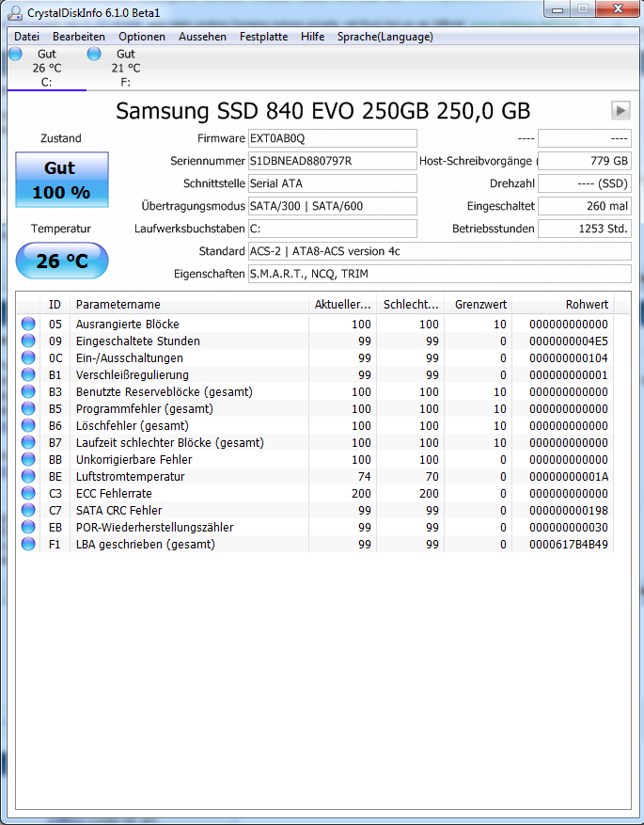Click status icon for LBA geschrieben
Viewport: 644px width, 825px height.
point(28,544)
